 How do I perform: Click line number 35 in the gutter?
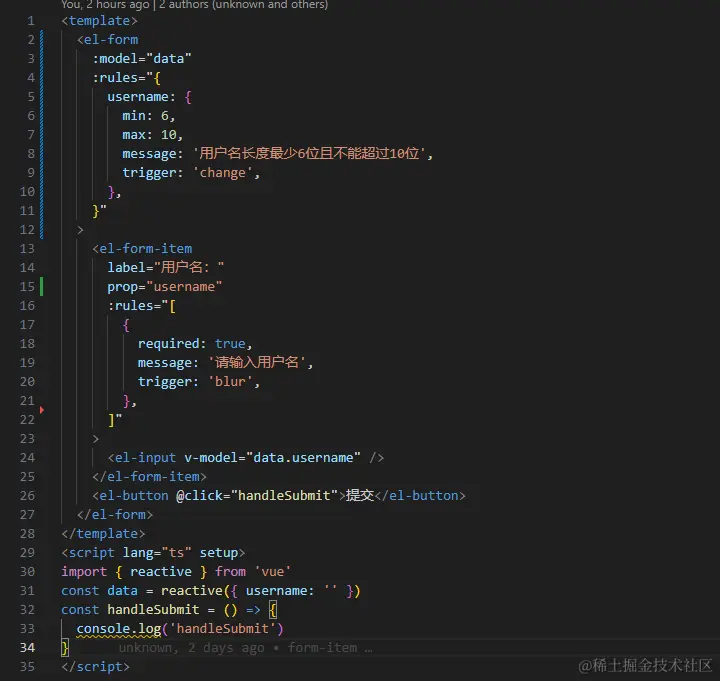pos(27,666)
